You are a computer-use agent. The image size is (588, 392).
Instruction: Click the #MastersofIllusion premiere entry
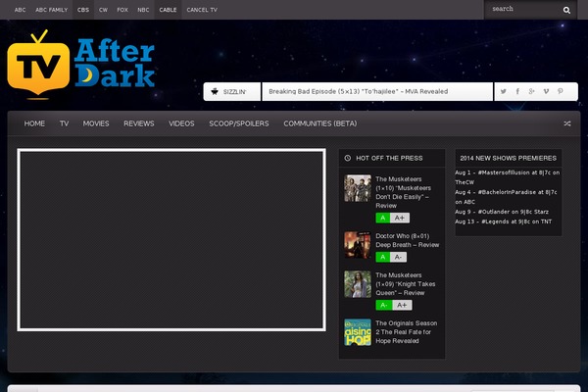pyautogui.click(x=507, y=177)
